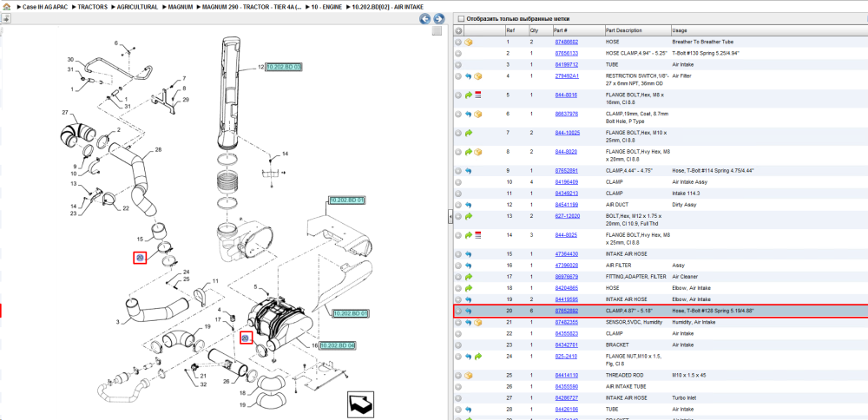Open part number 87656133 link

click(566, 54)
